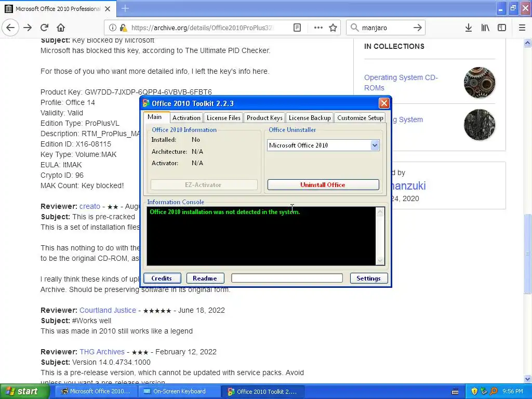Toggle reader view icon in address bar
Viewport: 532px width, 399px height.
(x=297, y=28)
